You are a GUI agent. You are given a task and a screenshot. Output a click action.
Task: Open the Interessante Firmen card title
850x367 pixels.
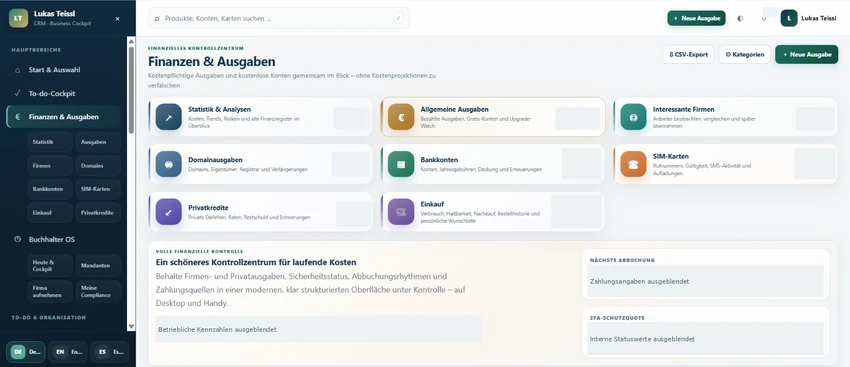684,110
